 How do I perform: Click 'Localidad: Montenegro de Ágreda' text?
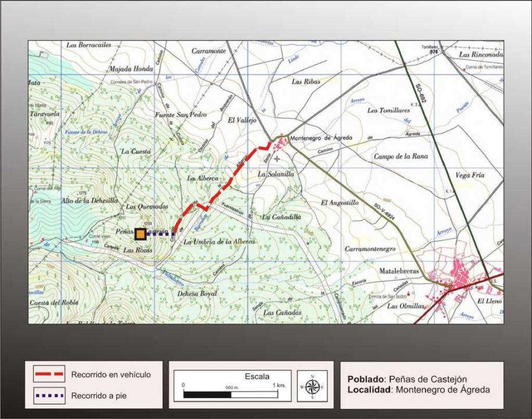tap(419, 389)
